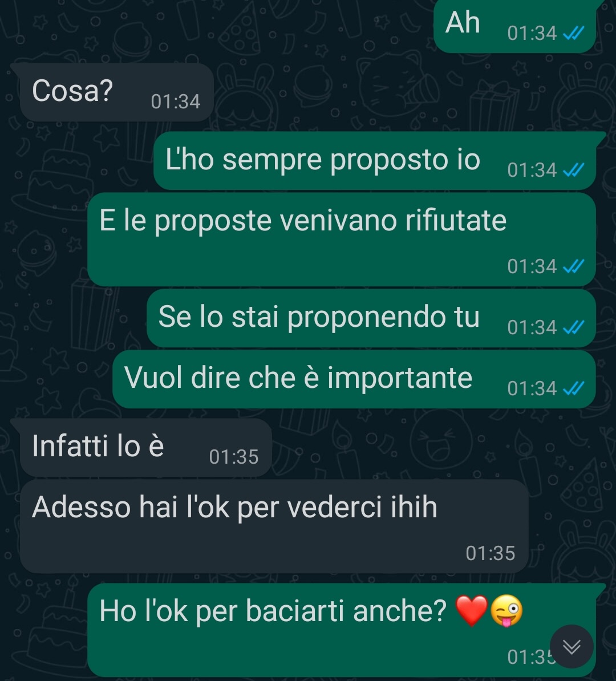
Task: Select the 'Infatti lo è' received message
Action: point(145,448)
